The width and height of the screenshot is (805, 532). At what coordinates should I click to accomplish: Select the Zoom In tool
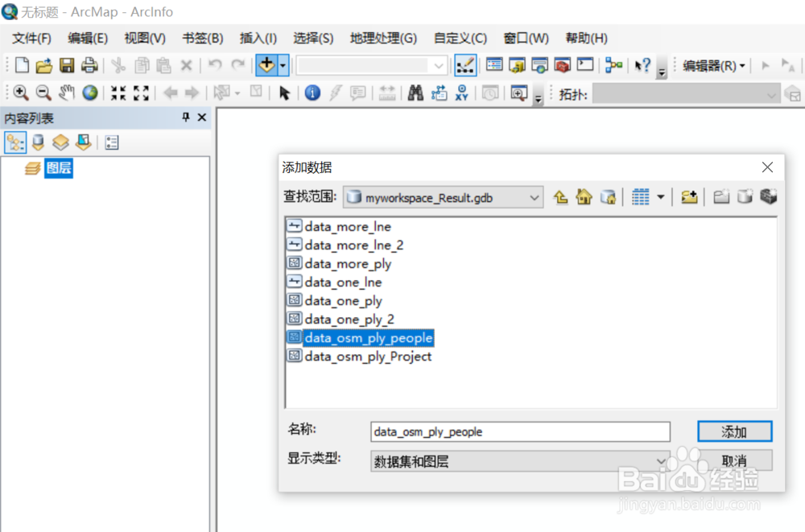(21, 93)
